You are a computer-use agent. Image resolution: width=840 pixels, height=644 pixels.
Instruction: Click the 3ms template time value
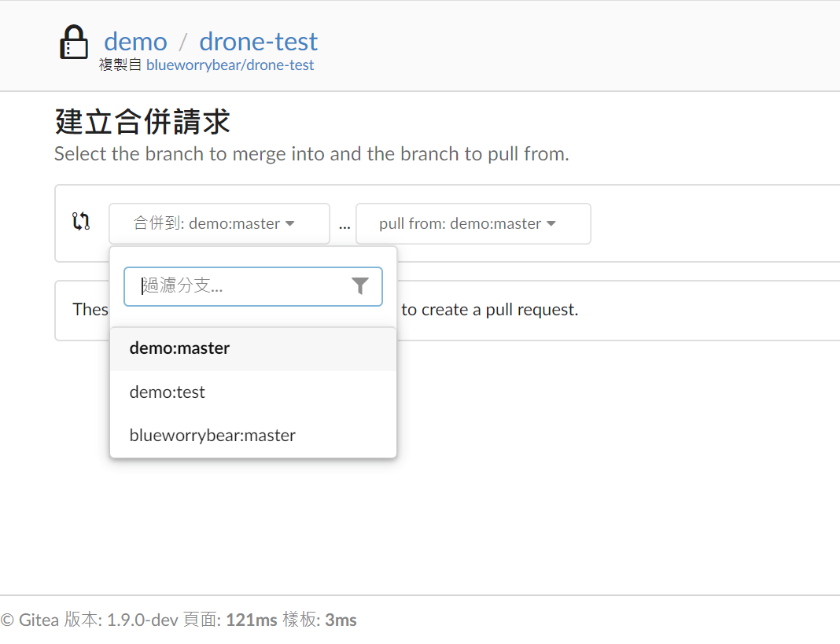coord(341,620)
